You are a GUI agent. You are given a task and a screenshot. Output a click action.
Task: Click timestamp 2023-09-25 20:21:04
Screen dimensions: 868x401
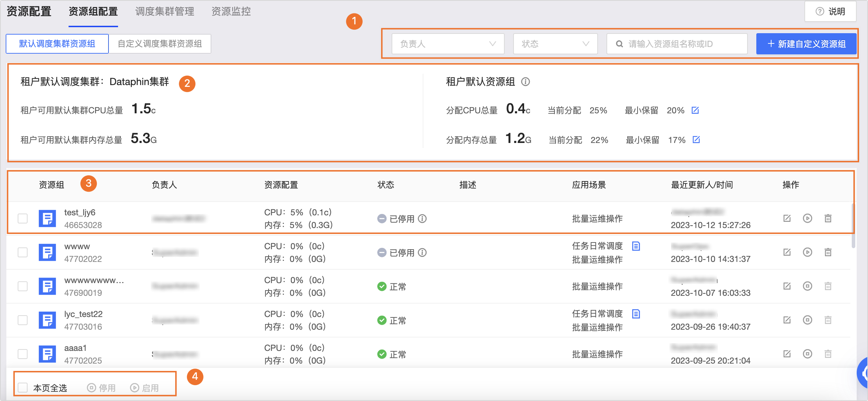(x=710, y=361)
